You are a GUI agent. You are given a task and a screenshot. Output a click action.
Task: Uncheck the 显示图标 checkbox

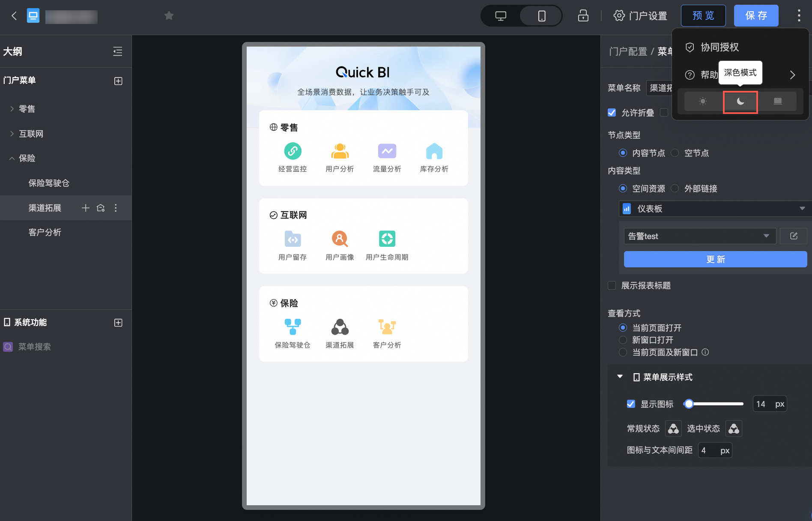pyautogui.click(x=631, y=404)
